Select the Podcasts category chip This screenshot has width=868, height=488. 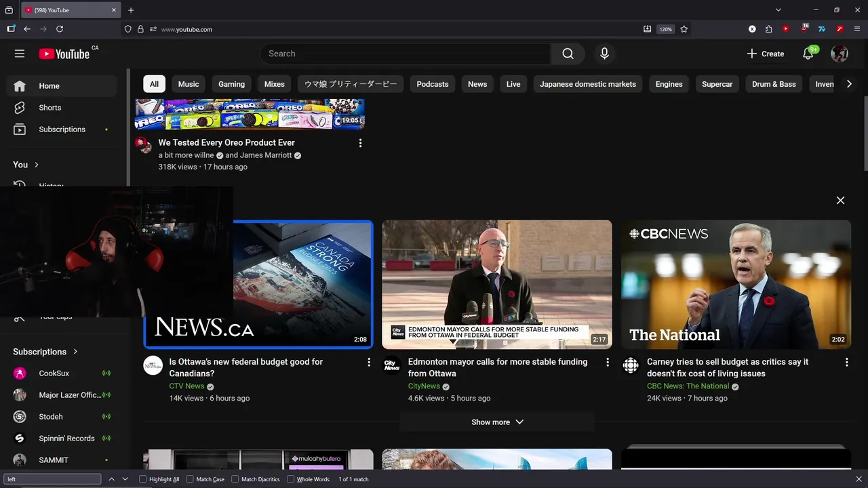[433, 84]
